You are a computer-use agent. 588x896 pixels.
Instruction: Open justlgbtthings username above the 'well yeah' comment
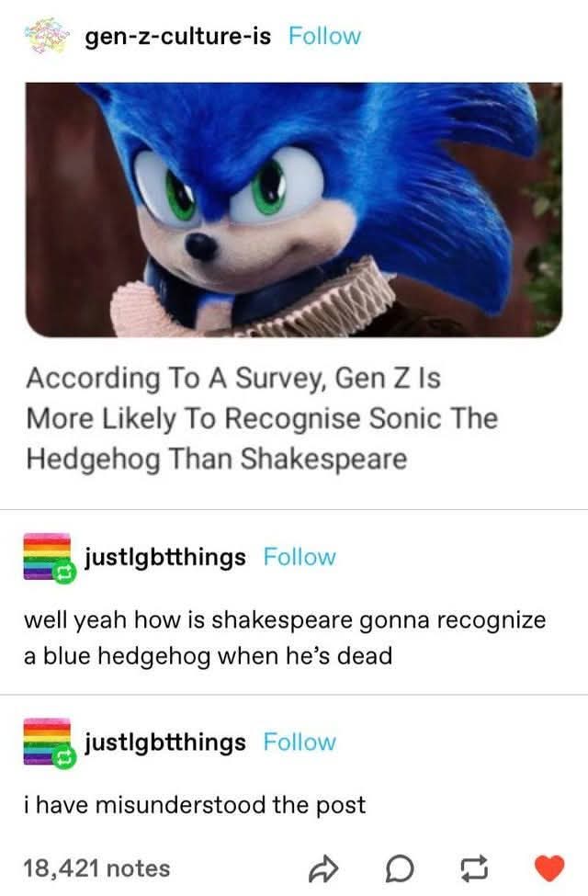click(165, 557)
